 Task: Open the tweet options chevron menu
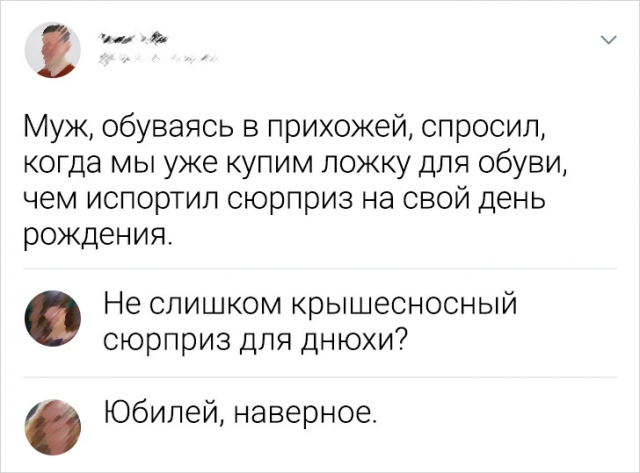[605, 40]
